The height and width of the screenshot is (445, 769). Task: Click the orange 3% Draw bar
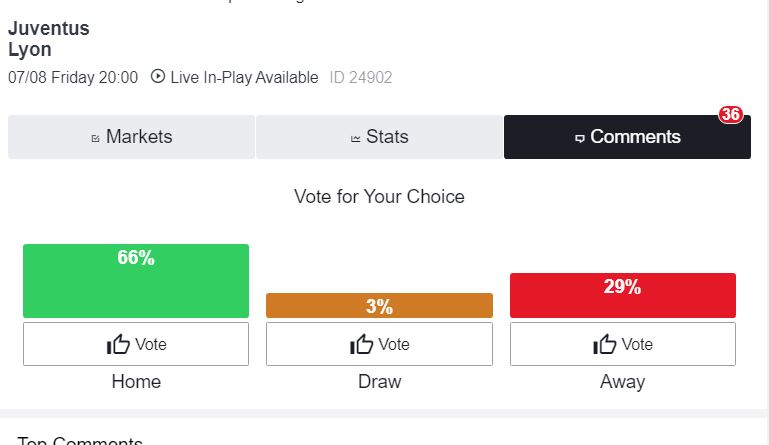[x=379, y=305]
